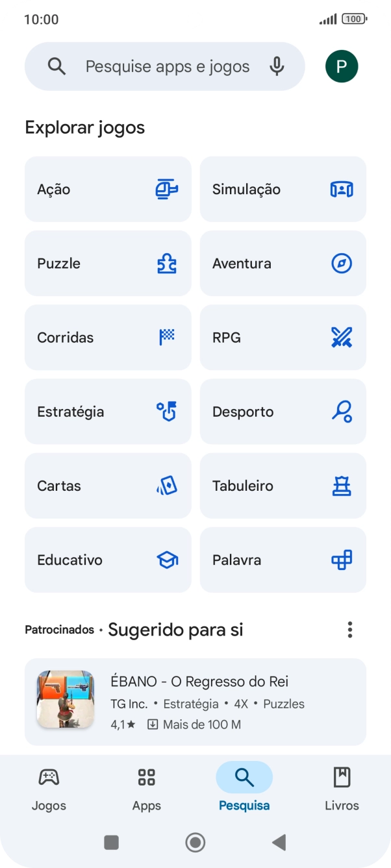Tap the Corridas checkered flag icon

(x=167, y=337)
